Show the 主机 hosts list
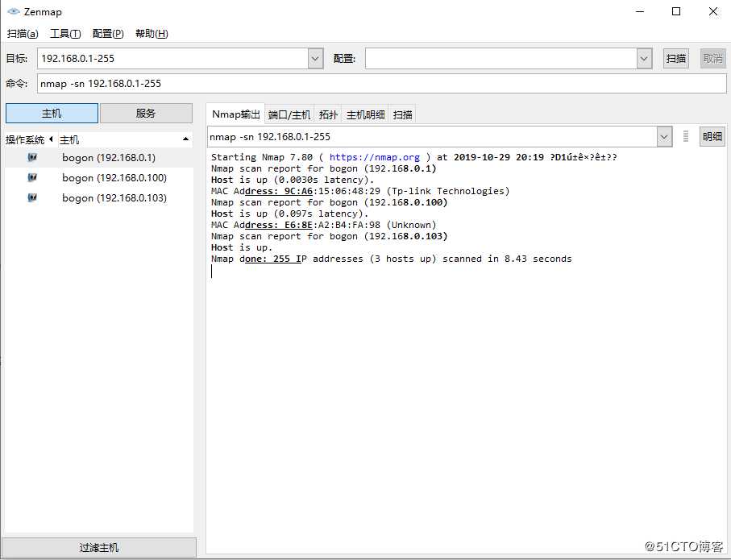731x560 pixels. tap(52, 114)
